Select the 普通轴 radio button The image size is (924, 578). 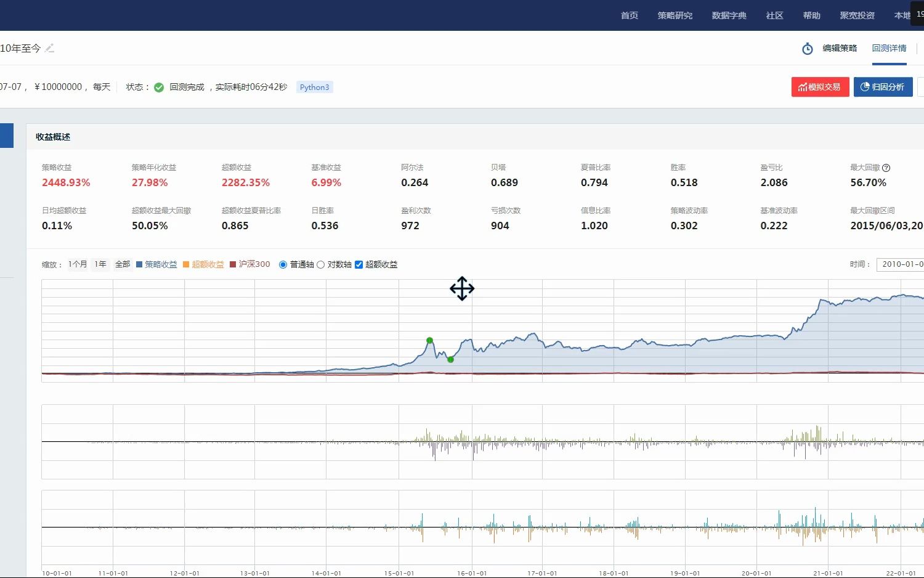pos(283,265)
